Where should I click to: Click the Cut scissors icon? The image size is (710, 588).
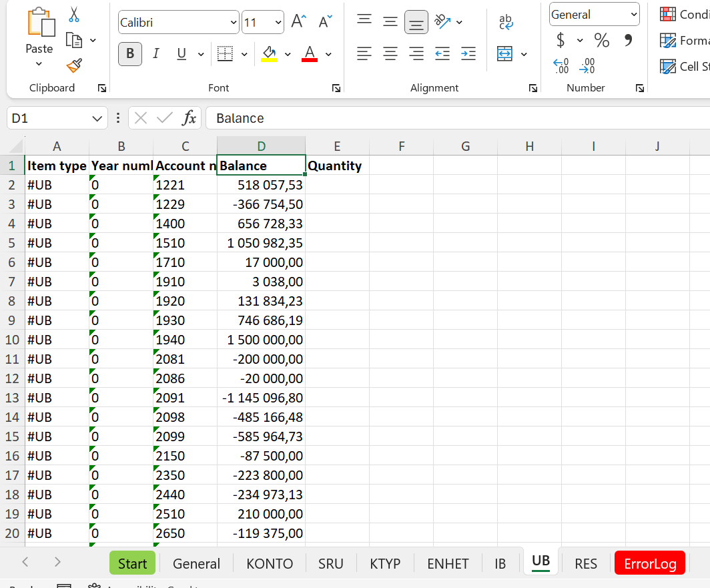[x=74, y=15]
